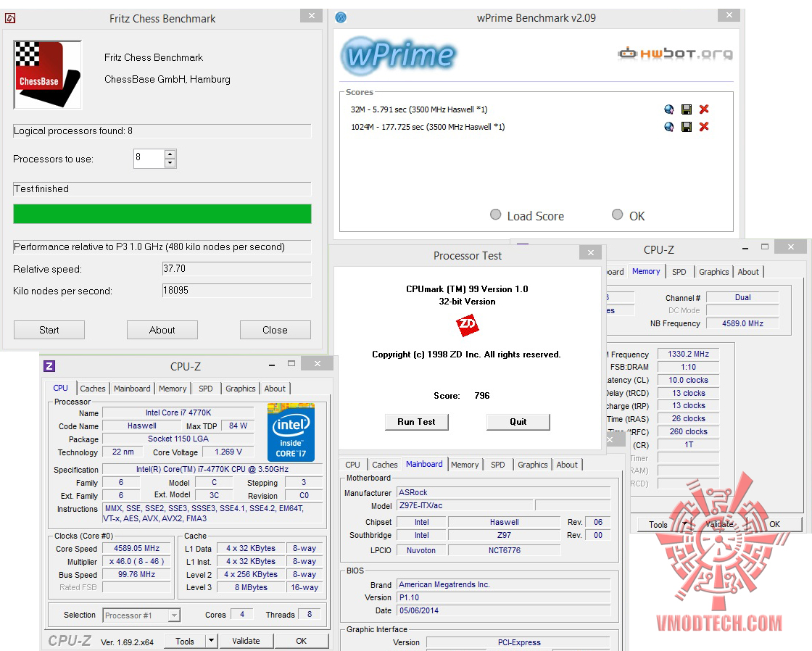Click the globe icon for 1024M score

[x=668, y=127]
